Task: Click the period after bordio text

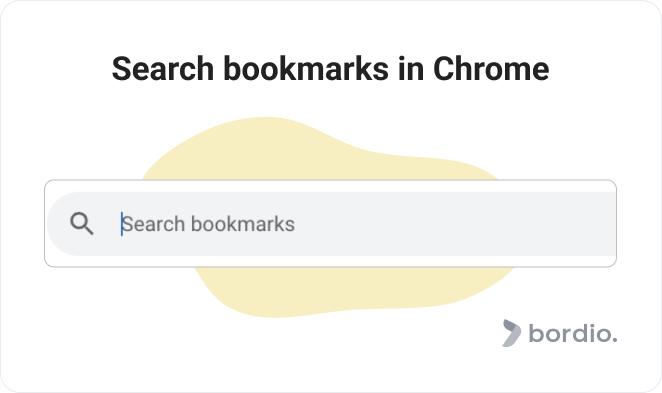Action: coord(614,340)
